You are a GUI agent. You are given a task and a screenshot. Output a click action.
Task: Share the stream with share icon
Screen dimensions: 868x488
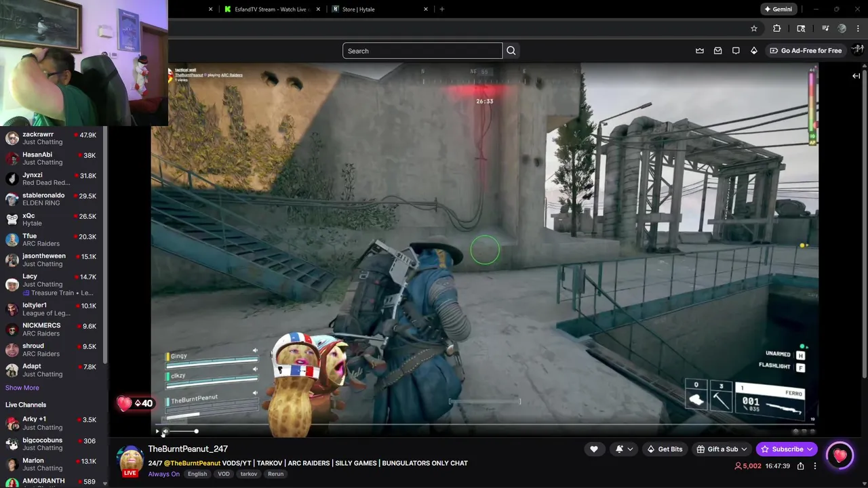(x=801, y=466)
